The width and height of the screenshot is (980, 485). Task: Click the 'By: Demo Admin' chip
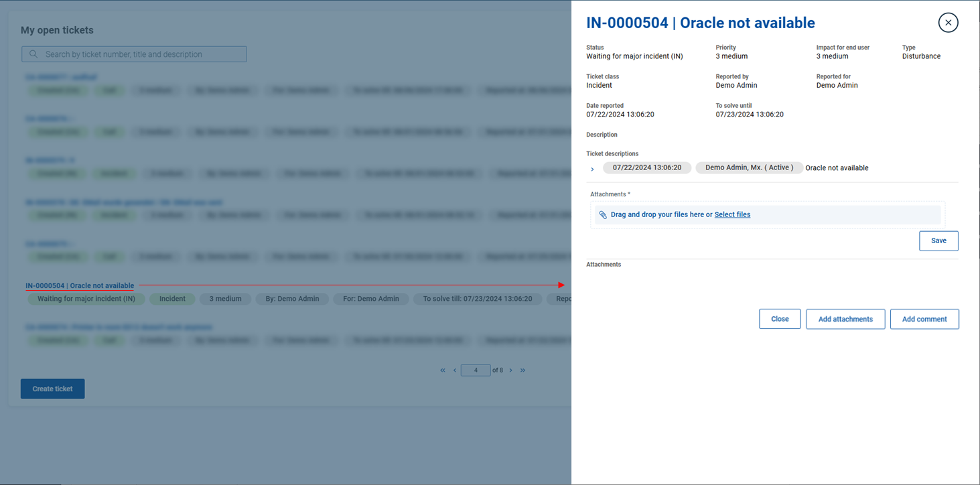(x=292, y=299)
